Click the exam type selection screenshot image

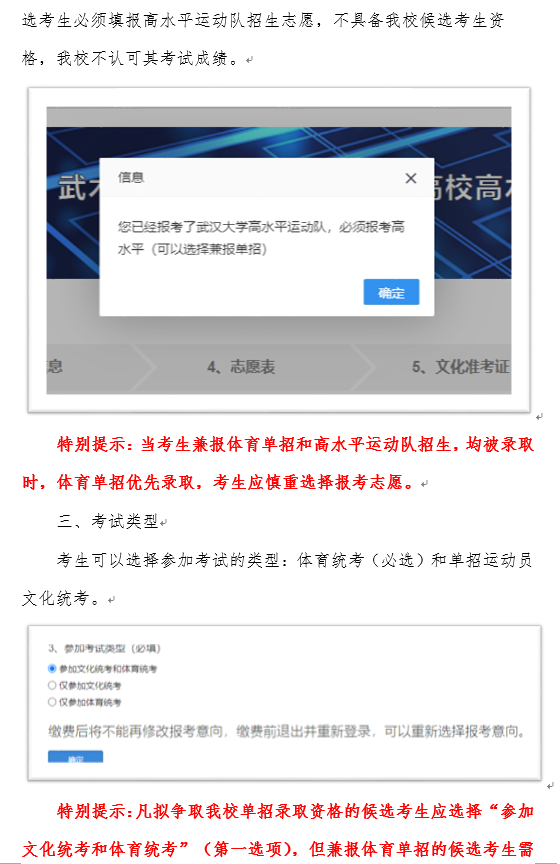284,703
